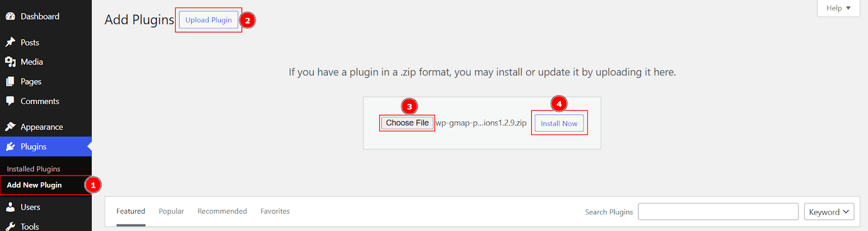
Task: Click the Upload Plugin button
Action: click(x=208, y=20)
